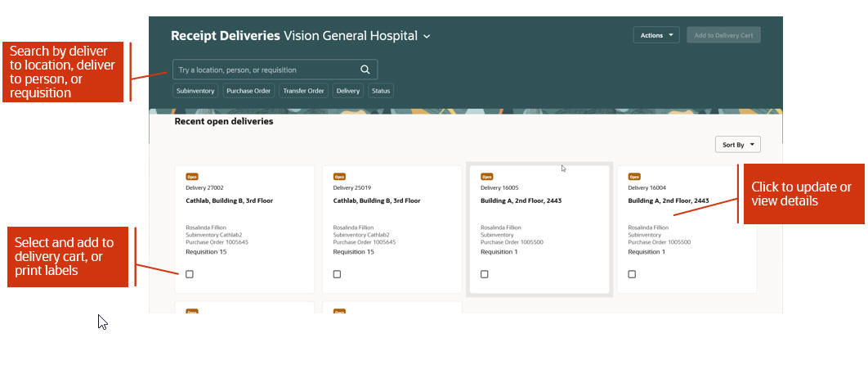Click Open status badge on Delivery 16004
Screen dimensions: 868x374
tap(633, 177)
